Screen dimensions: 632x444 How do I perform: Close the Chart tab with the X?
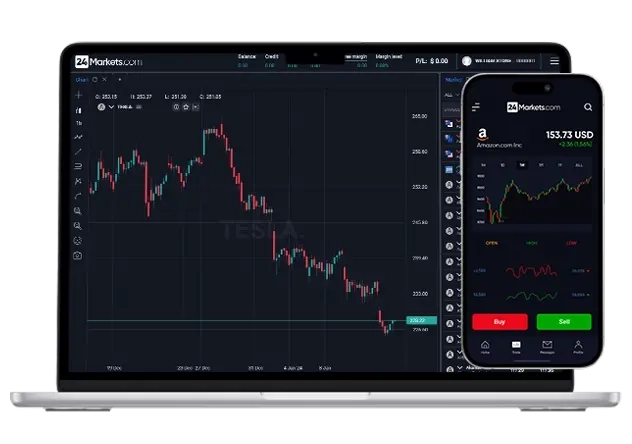[104, 80]
